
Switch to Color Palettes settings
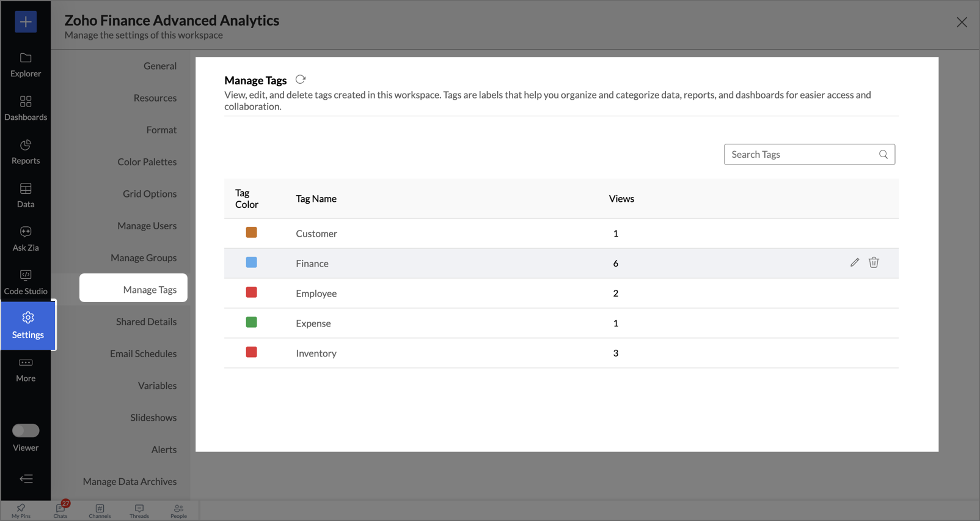pos(147,162)
